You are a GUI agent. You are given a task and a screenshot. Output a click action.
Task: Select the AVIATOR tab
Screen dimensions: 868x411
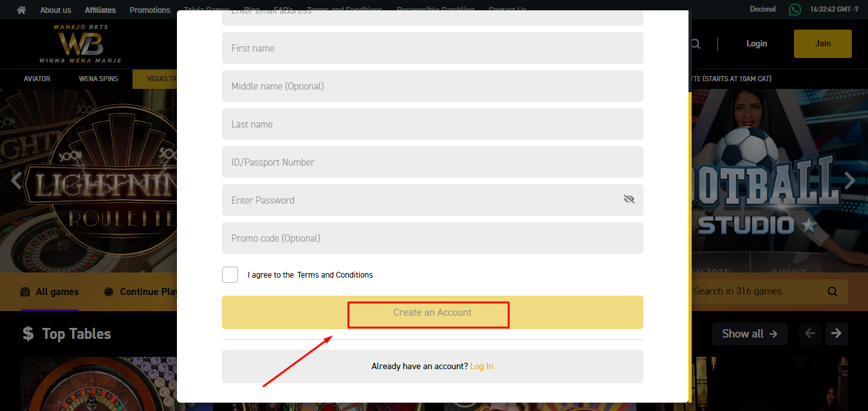(37, 78)
